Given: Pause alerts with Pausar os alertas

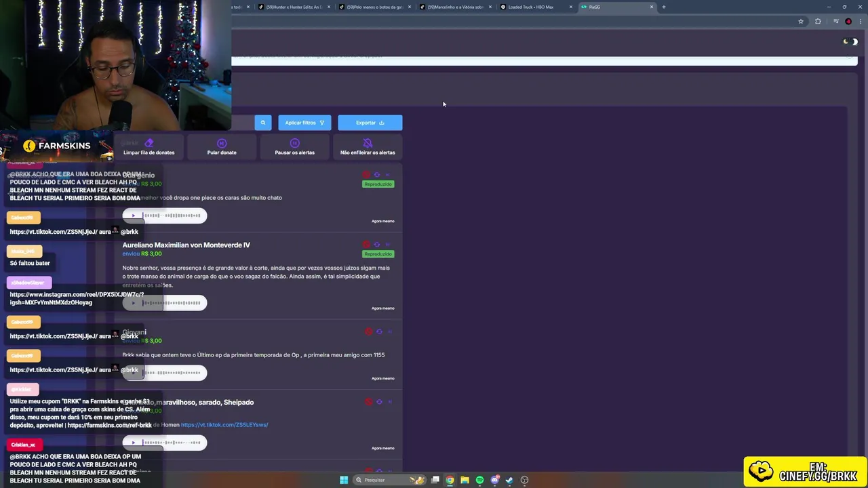Looking at the screenshot, I should pos(294,147).
